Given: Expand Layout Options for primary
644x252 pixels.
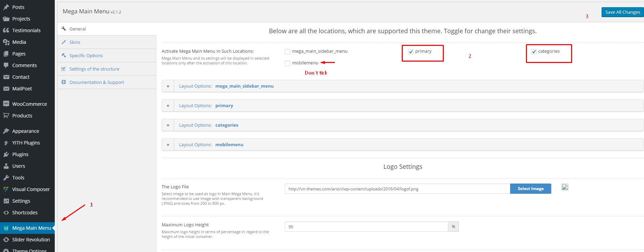Looking at the screenshot, I should (168, 106).
